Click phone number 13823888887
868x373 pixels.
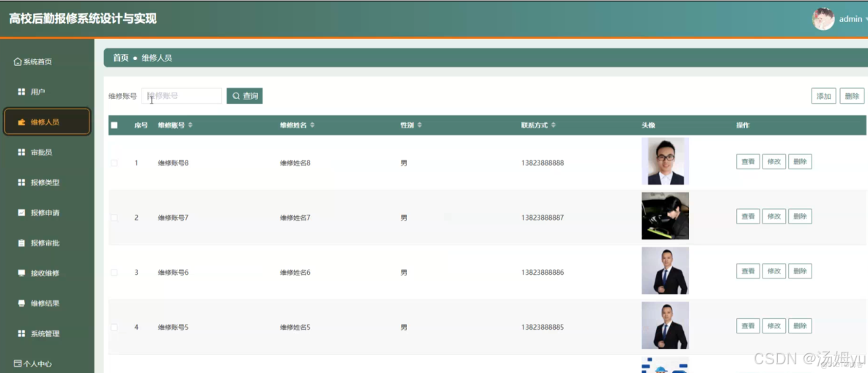click(542, 218)
